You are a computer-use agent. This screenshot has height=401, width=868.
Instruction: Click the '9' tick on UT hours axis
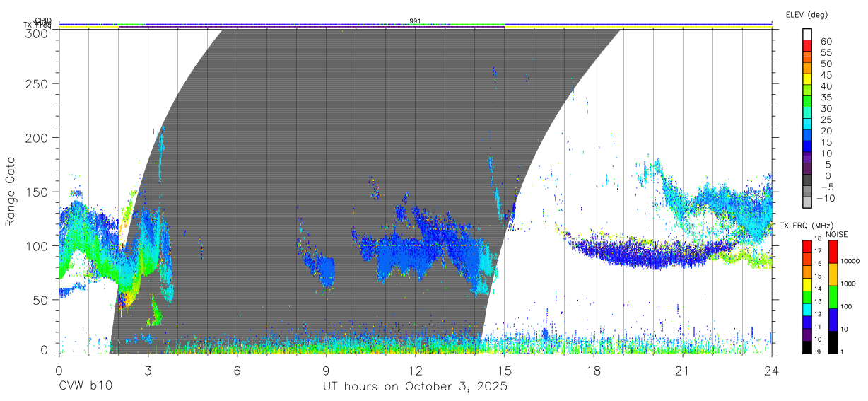327,370
